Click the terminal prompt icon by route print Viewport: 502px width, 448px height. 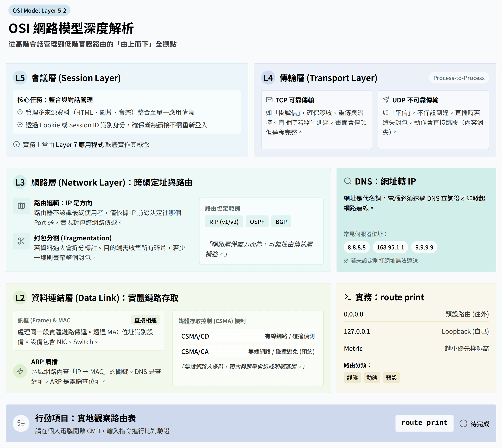tap(347, 297)
